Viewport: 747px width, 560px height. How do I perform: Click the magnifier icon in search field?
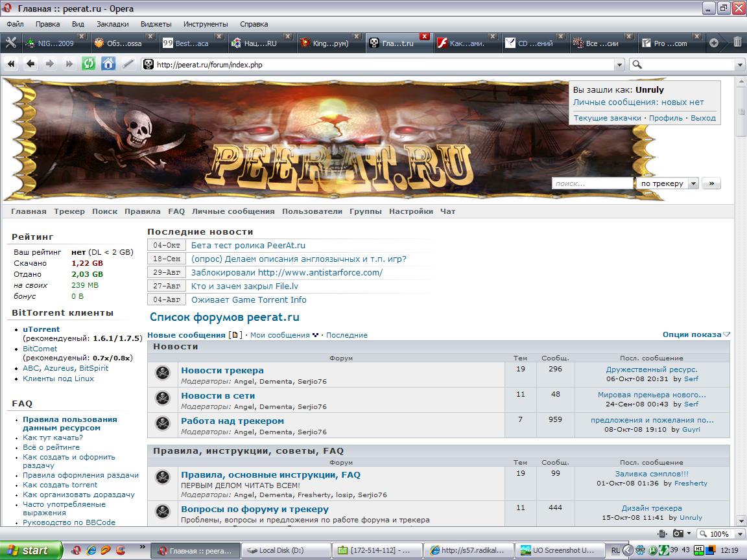pyautogui.click(x=637, y=64)
